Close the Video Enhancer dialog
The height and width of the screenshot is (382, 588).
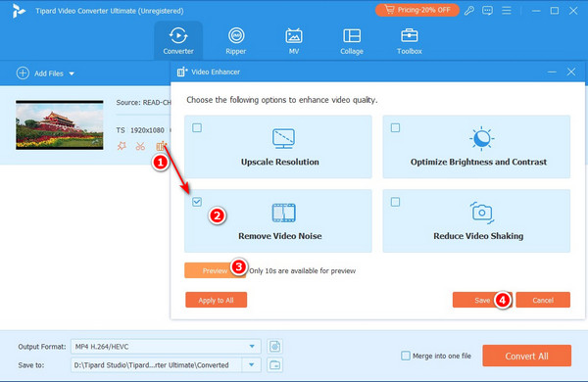point(571,72)
